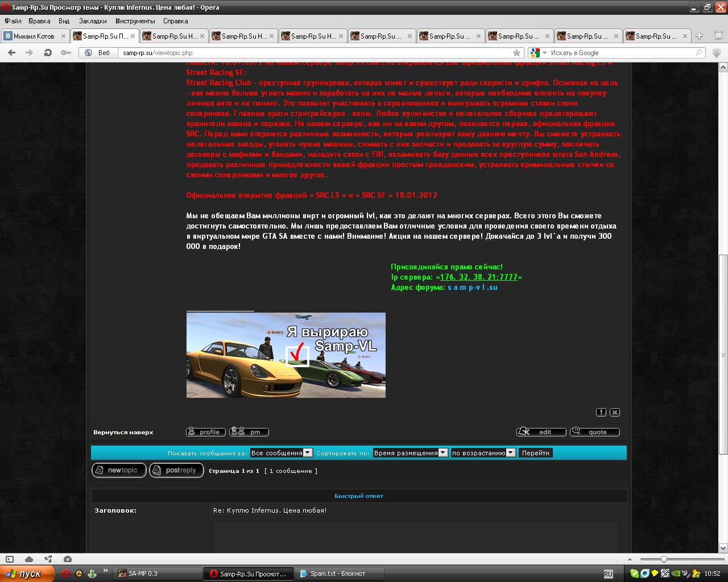Open the Файл menu
The width and height of the screenshot is (728, 582).
tap(13, 21)
